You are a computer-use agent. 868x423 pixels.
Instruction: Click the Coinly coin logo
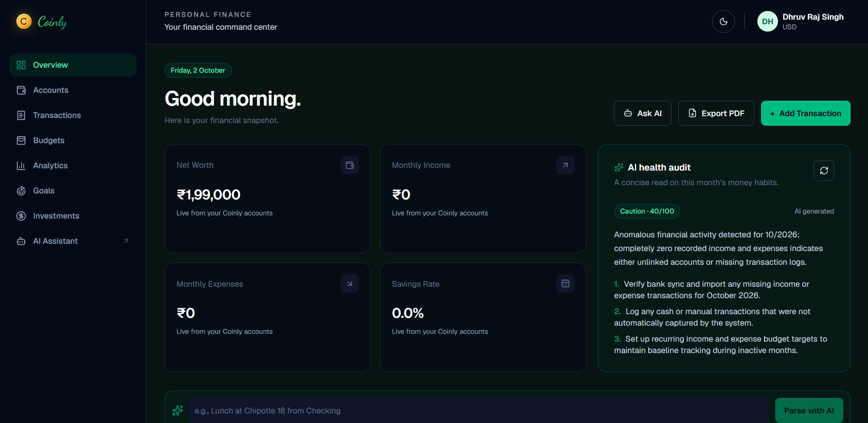24,21
